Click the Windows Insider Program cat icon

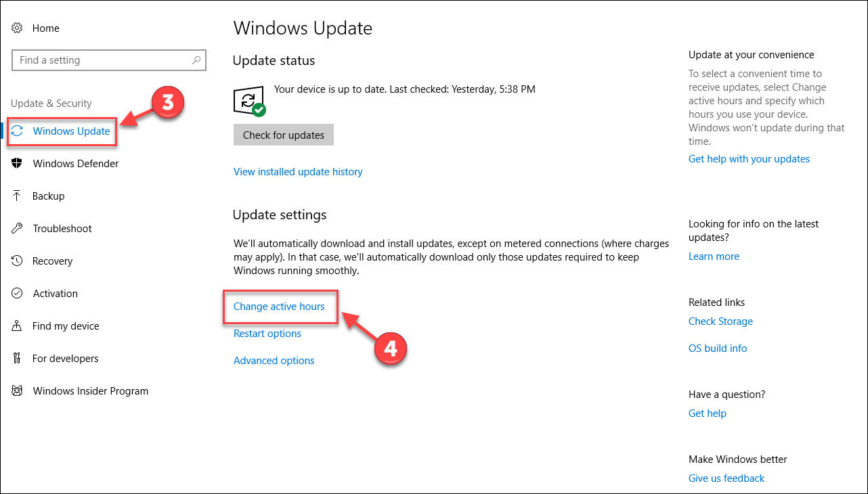tap(18, 391)
